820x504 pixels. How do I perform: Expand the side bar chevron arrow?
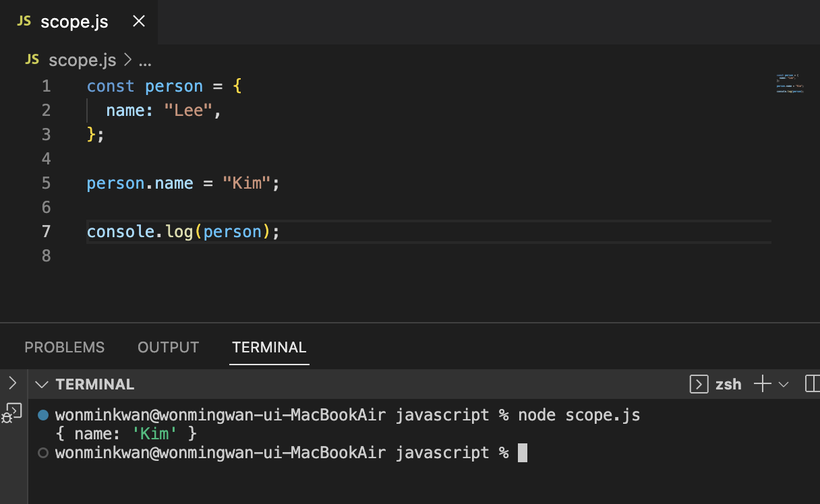click(x=12, y=383)
